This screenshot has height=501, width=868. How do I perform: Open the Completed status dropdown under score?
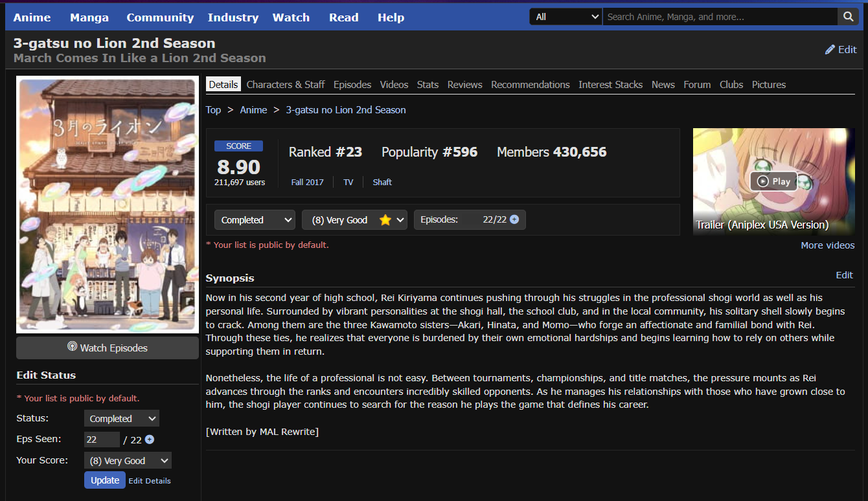tap(255, 220)
